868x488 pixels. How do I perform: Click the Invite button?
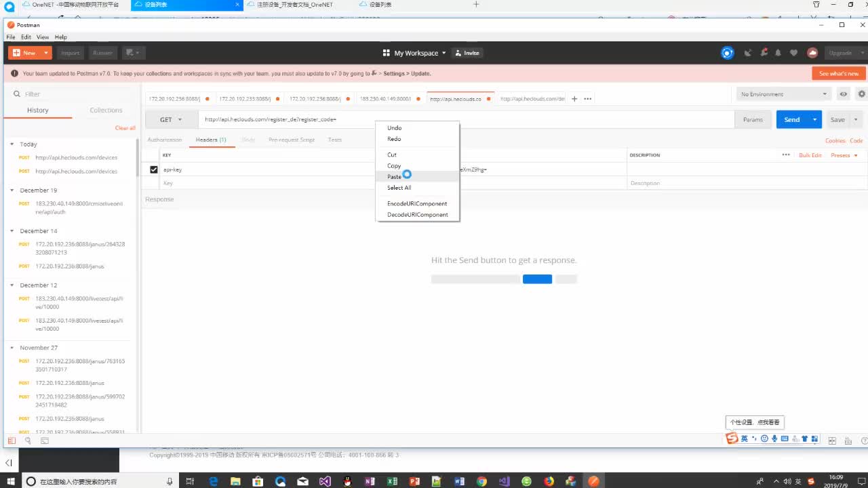467,53
